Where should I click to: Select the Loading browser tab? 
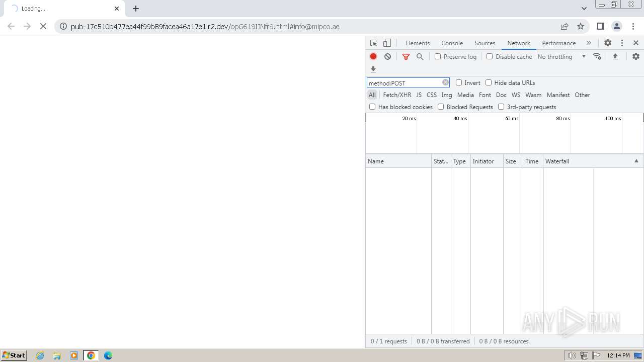click(x=64, y=9)
